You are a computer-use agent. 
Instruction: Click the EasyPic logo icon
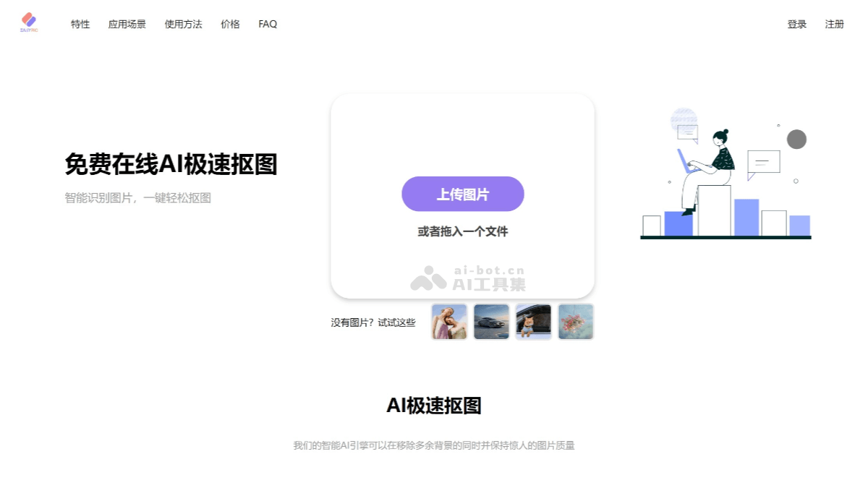[x=29, y=23]
